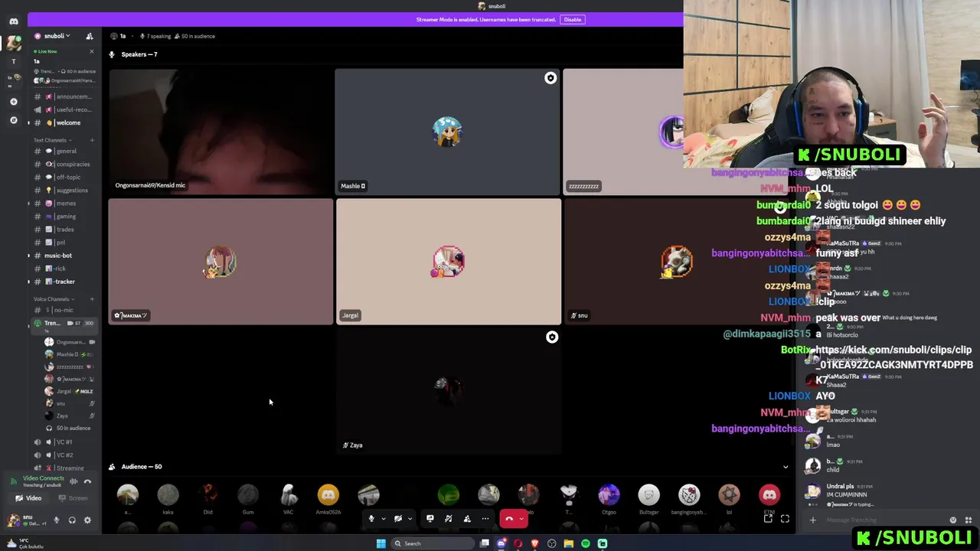This screenshot has height=551, width=980.
Task: Enter full screen mode icon
Action: [x=785, y=519]
